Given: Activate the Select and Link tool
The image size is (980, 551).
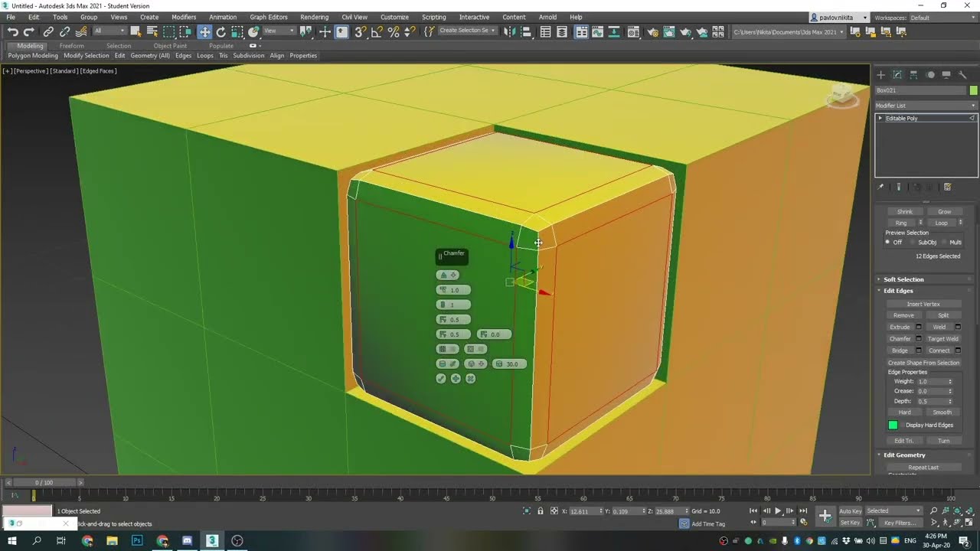Looking at the screenshot, I should point(48,31).
